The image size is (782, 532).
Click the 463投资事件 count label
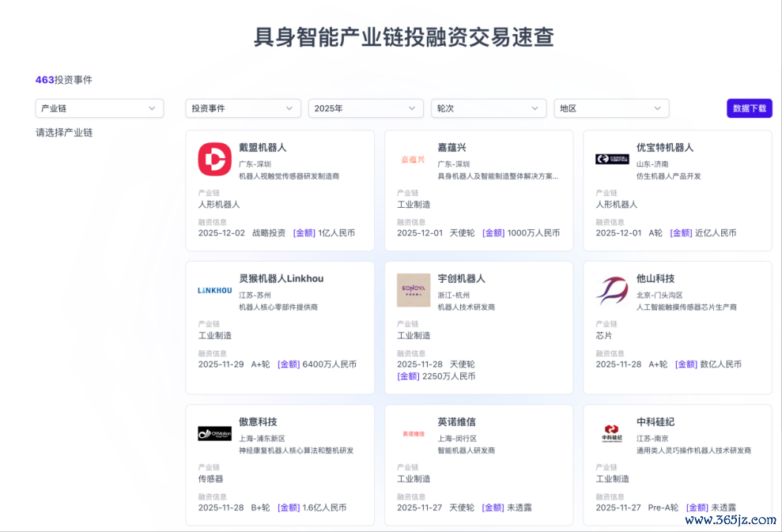(x=63, y=80)
